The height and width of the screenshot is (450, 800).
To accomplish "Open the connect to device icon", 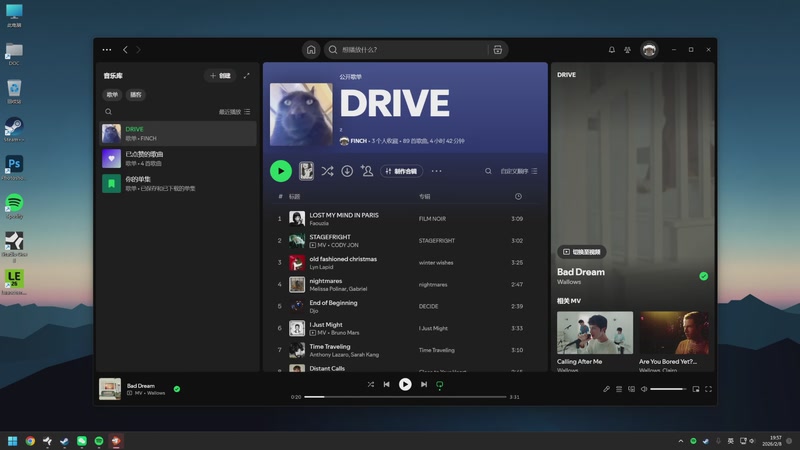I will (x=632, y=389).
